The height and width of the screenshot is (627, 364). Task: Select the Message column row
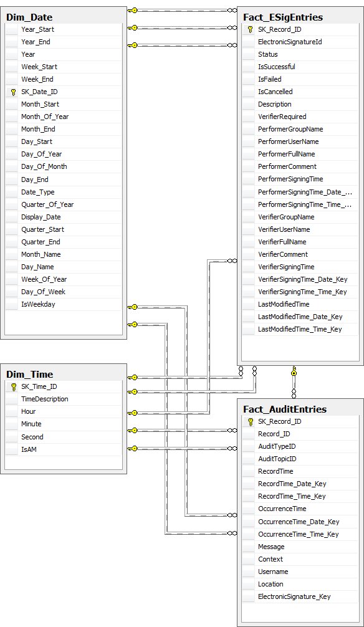pyautogui.click(x=300, y=547)
